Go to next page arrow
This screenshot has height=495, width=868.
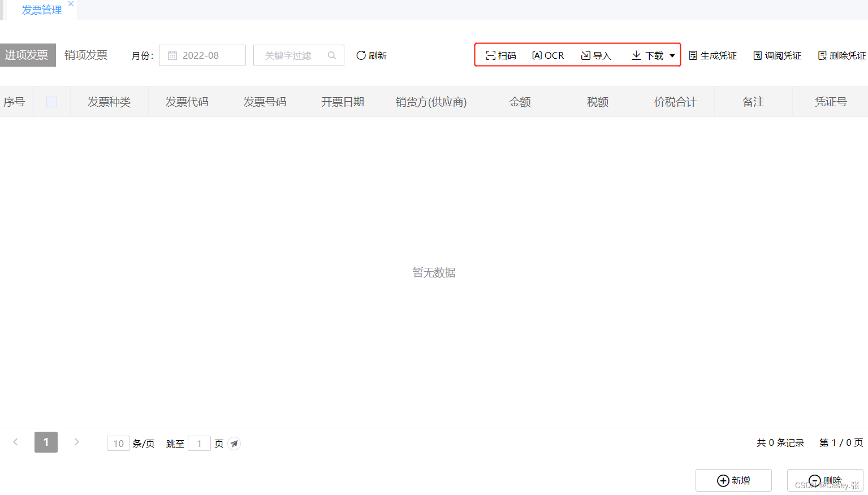(76, 442)
